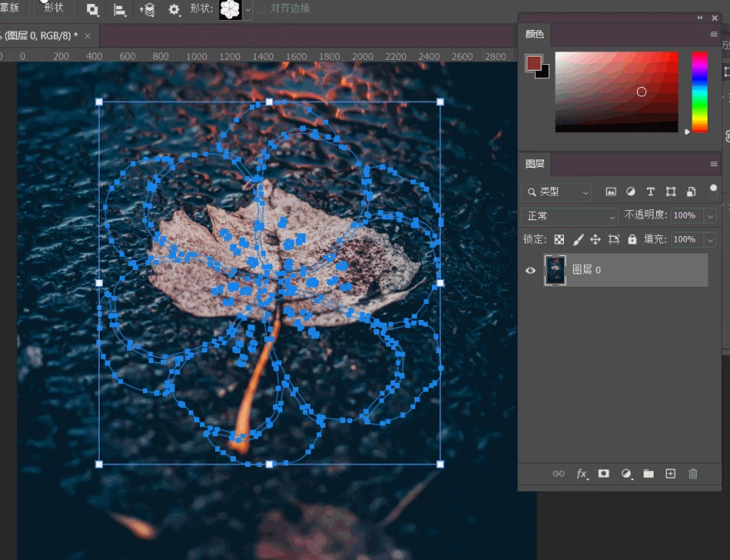Open the 正常 blend mode dropdown

click(x=571, y=215)
